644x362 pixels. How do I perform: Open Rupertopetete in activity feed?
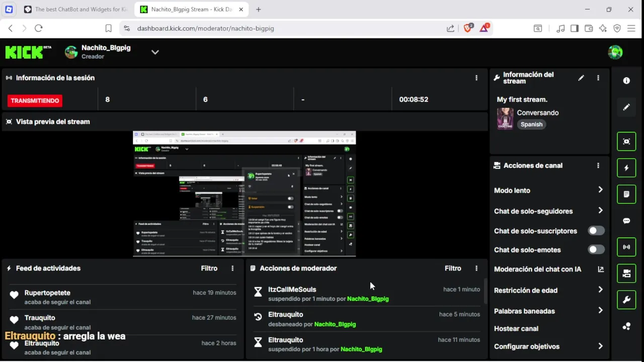tap(47, 293)
